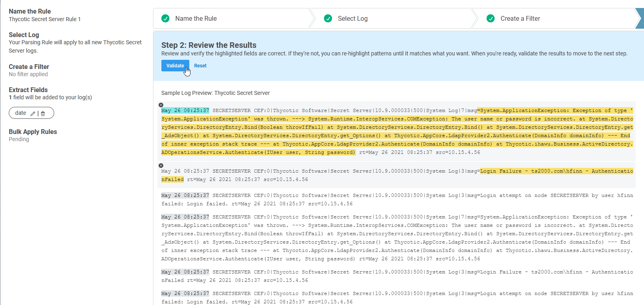Open the Name the Rule wizard step
Screen dimensions: 644x305
click(x=196, y=18)
